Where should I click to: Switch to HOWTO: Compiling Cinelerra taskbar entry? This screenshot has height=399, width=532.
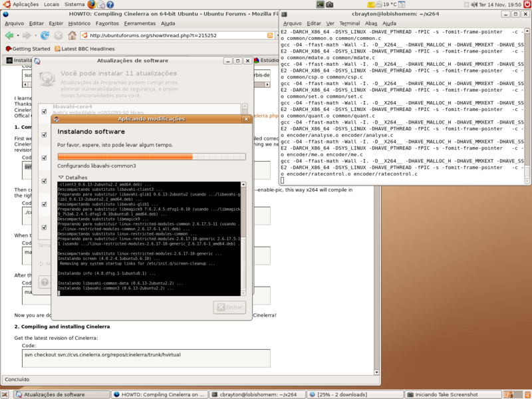(x=159, y=394)
